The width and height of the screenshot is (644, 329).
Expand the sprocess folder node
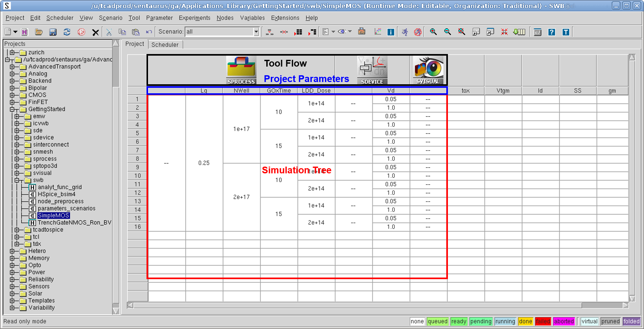click(x=17, y=159)
